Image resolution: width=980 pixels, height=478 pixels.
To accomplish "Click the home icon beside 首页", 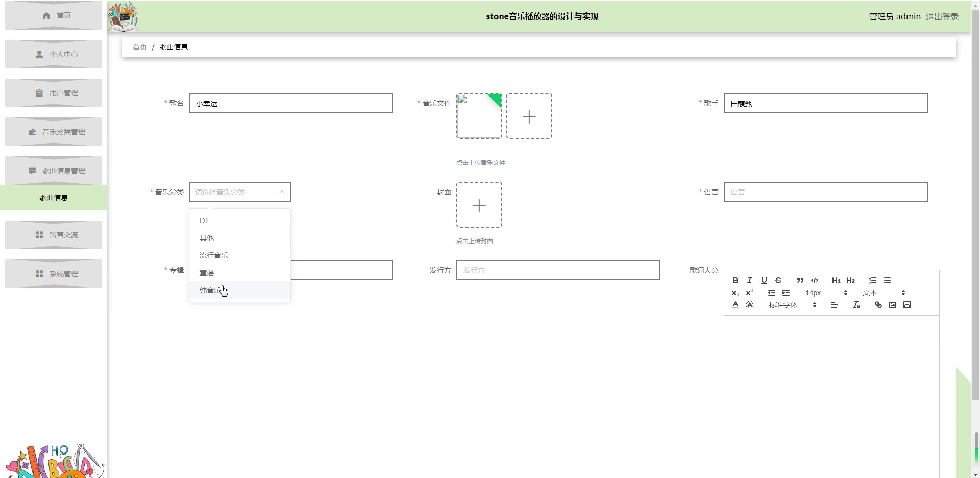I will [x=46, y=15].
